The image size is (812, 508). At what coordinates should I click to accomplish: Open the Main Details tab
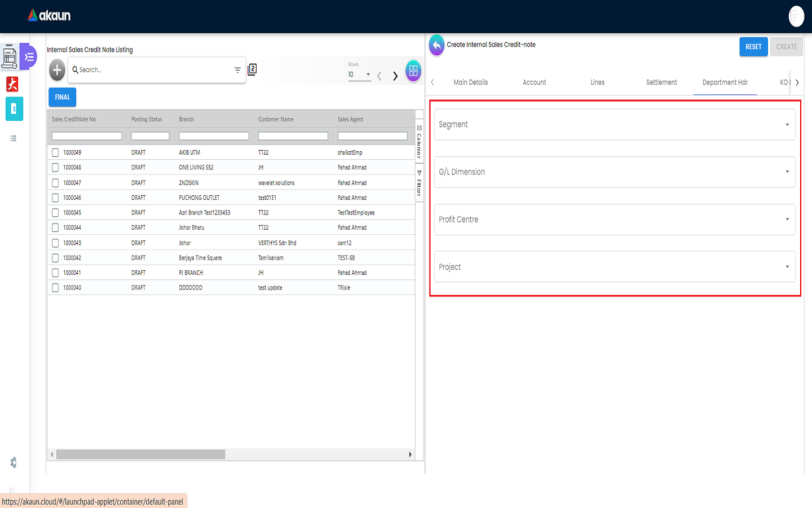pos(470,82)
